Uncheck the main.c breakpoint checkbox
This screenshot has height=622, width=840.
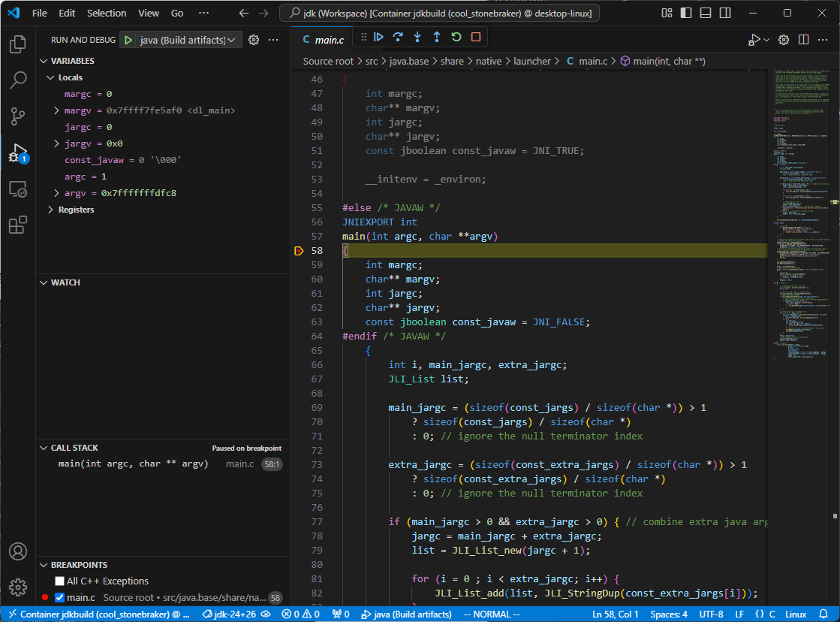click(58, 596)
